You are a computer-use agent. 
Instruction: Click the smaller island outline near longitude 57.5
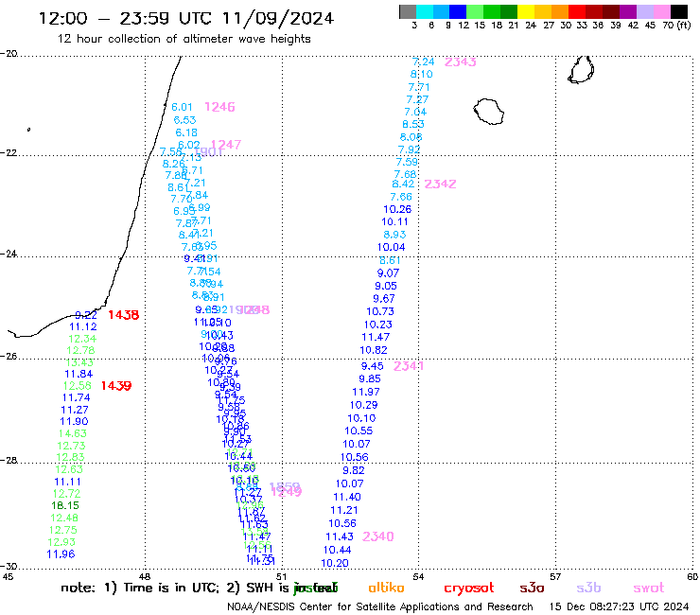coord(581,70)
